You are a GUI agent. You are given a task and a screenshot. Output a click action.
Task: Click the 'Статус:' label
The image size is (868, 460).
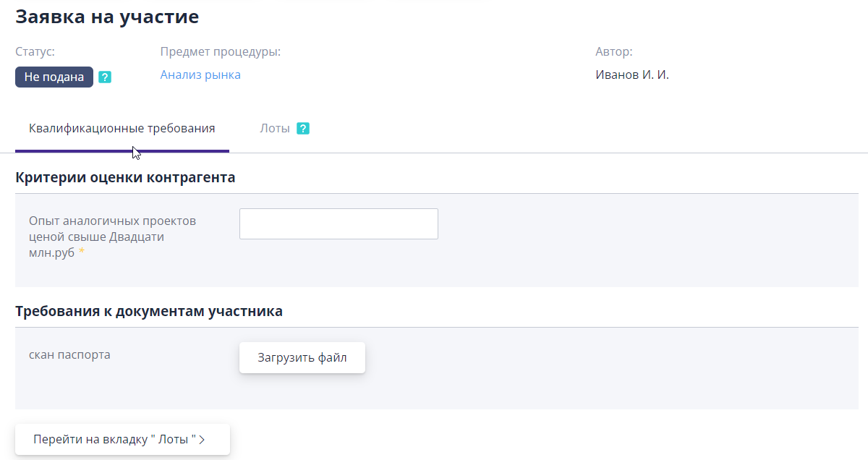coord(35,52)
